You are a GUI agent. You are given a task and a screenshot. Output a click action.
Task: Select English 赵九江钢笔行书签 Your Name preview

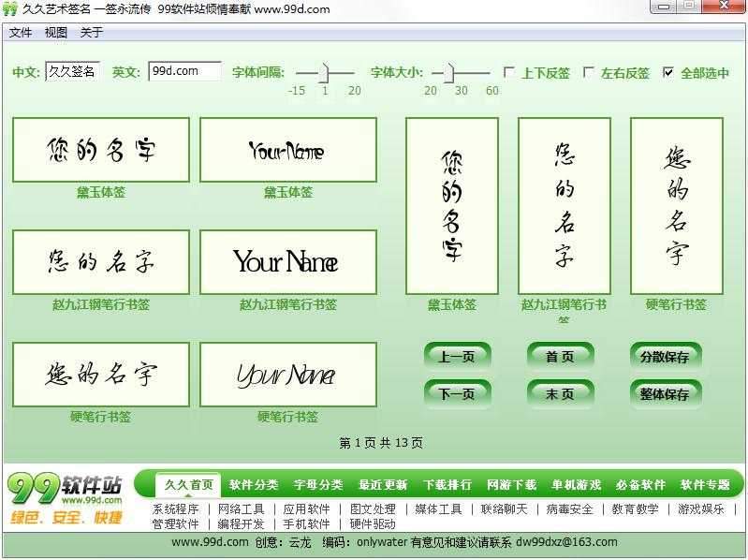[288, 262]
